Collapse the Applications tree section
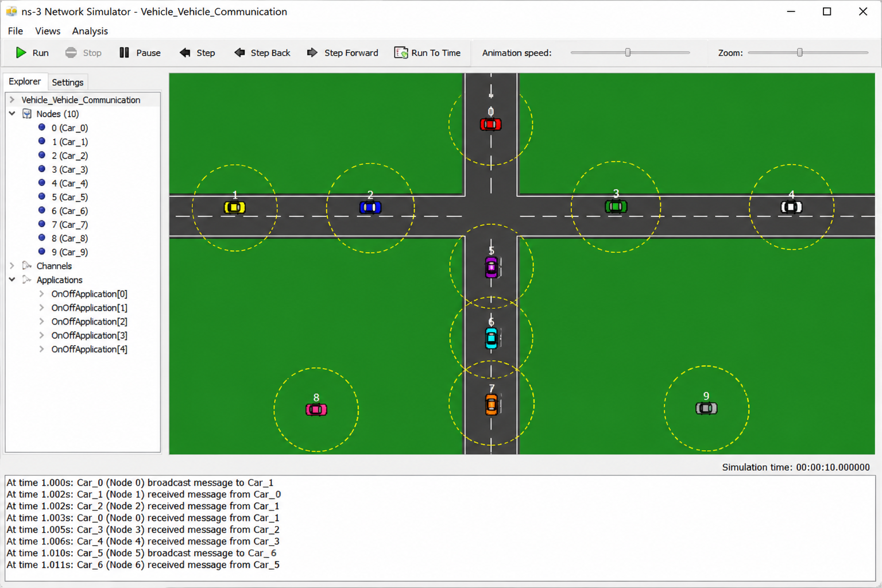Image resolution: width=882 pixels, height=588 pixels. tap(12, 280)
